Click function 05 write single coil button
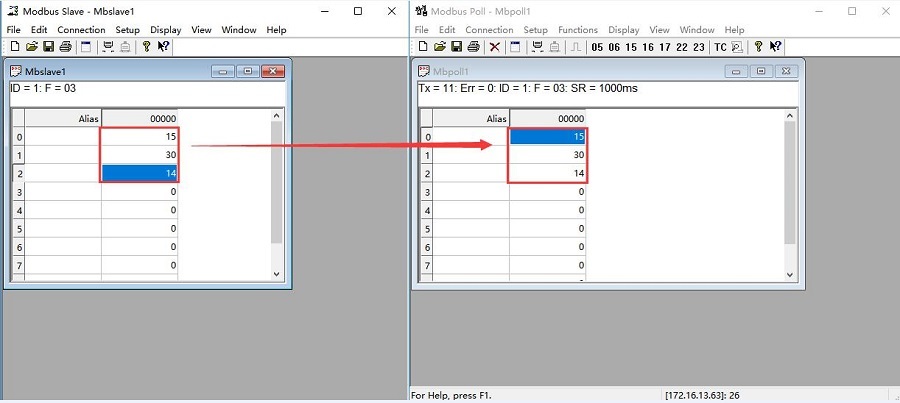This screenshot has width=900, height=403. point(597,47)
